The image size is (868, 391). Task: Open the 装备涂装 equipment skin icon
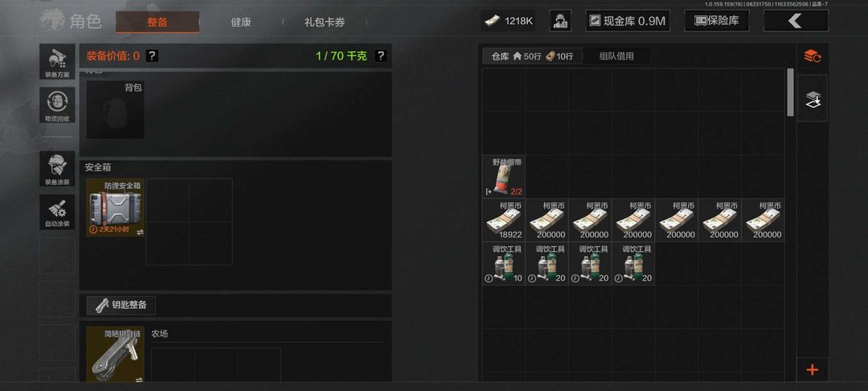click(x=57, y=168)
